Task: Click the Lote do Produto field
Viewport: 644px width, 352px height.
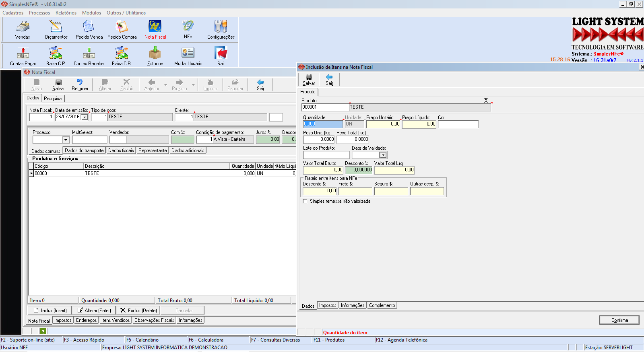Action: click(326, 155)
